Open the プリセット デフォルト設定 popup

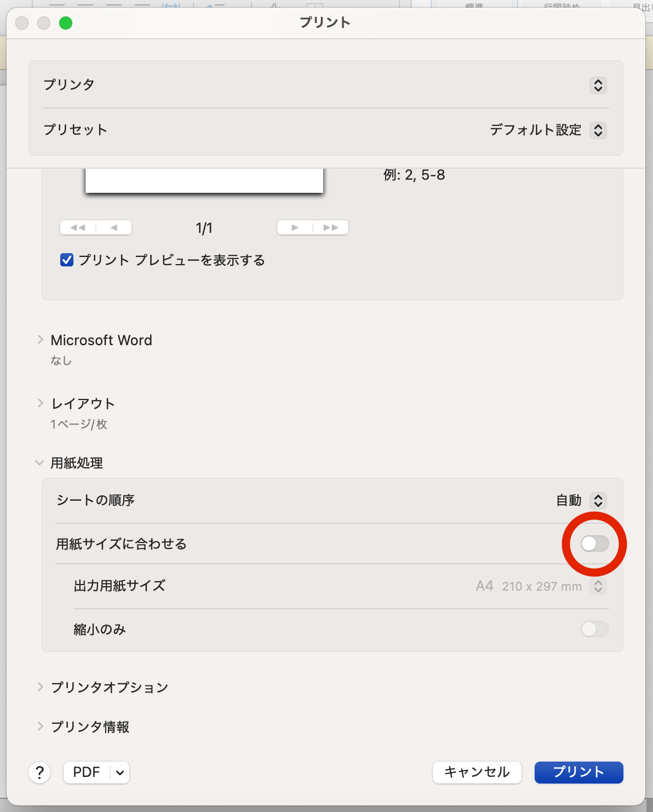pyautogui.click(x=598, y=130)
